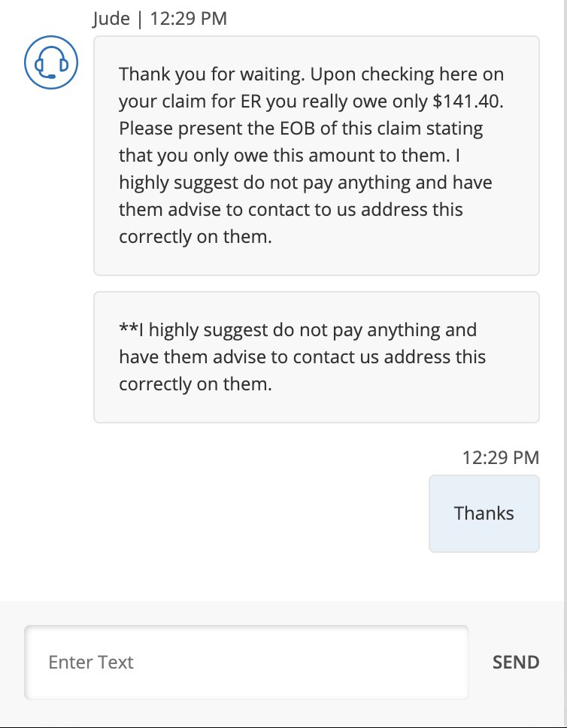Click the double asterisks starting second message
Screen dimensions: 567x728
(126, 329)
